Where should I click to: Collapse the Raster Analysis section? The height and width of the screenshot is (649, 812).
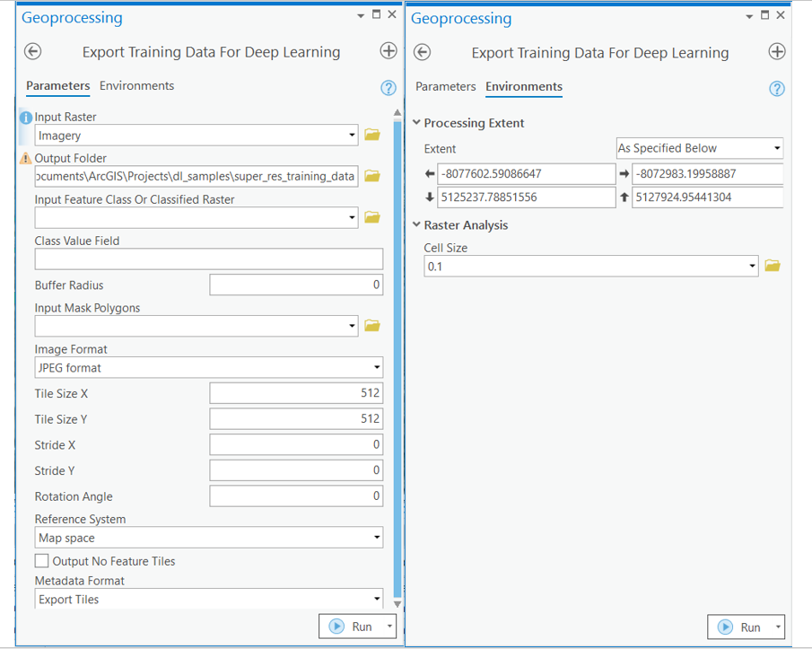click(416, 225)
